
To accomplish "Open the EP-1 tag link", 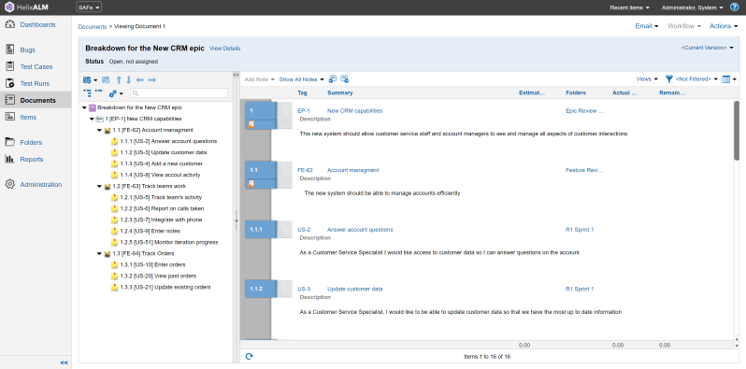I will (x=304, y=111).
